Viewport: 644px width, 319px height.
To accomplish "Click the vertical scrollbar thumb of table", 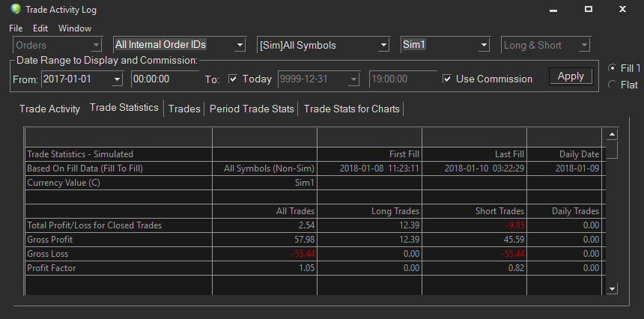I will click(x=612, y=150).
